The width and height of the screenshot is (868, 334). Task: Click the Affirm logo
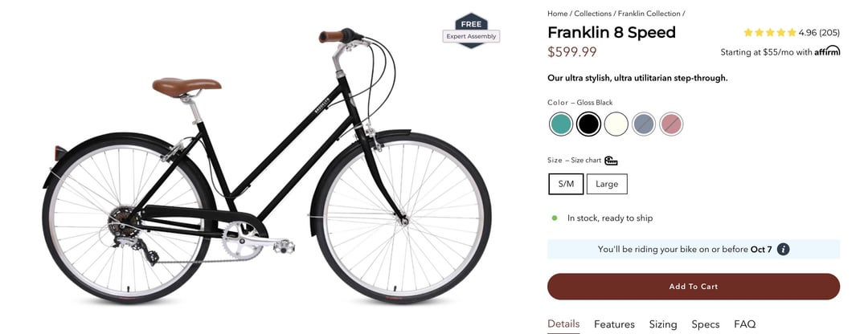pyautogui.click(x=827, y=51)
